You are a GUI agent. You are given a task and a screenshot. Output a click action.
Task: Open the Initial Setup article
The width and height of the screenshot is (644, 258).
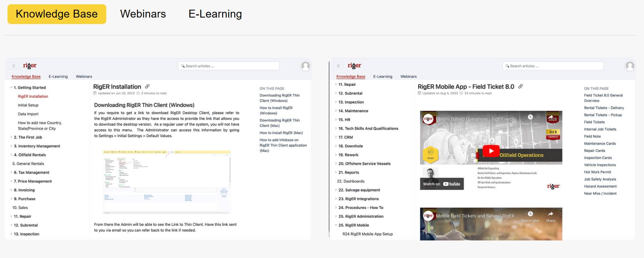tap(28, 105)
